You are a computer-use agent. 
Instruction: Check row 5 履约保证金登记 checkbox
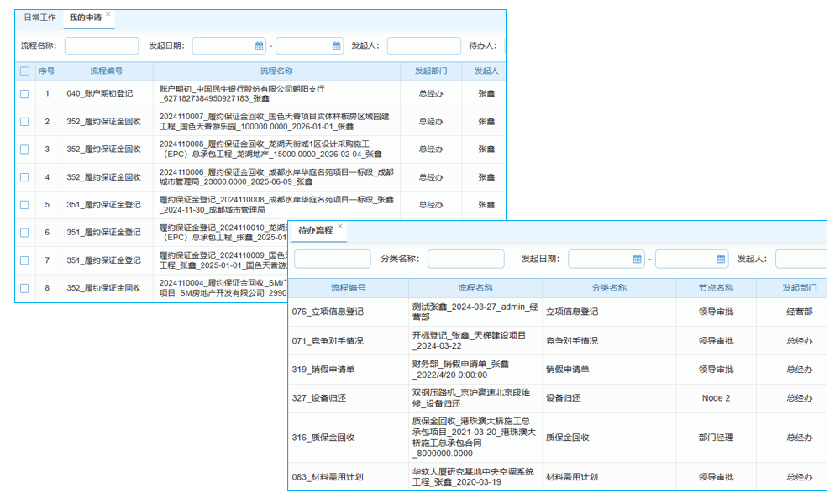(x=24, y=205)
